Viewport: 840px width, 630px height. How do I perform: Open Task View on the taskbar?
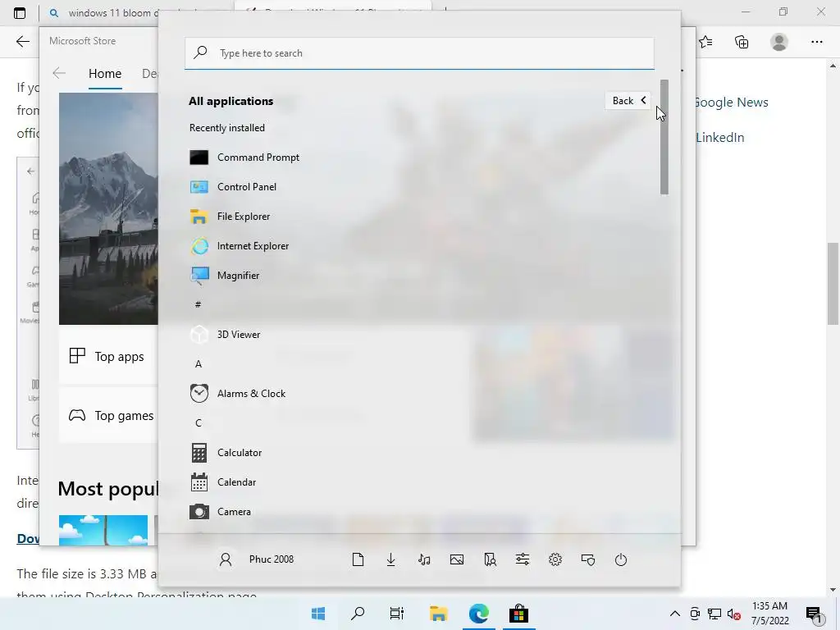click(397, 614)
